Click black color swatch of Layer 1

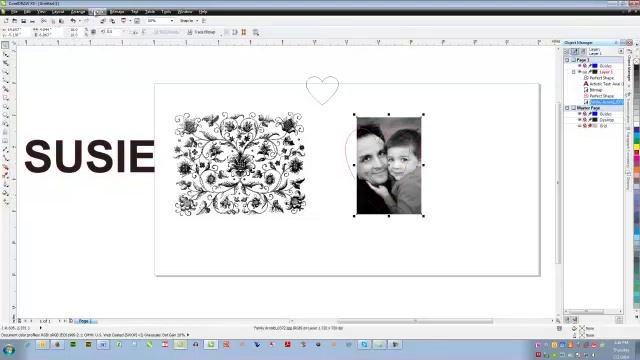coord(595,72)
